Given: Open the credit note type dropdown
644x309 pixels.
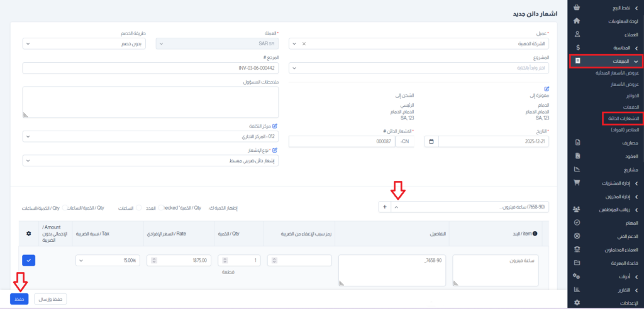Looking at the screenshot, I should [x=150, y=161].
